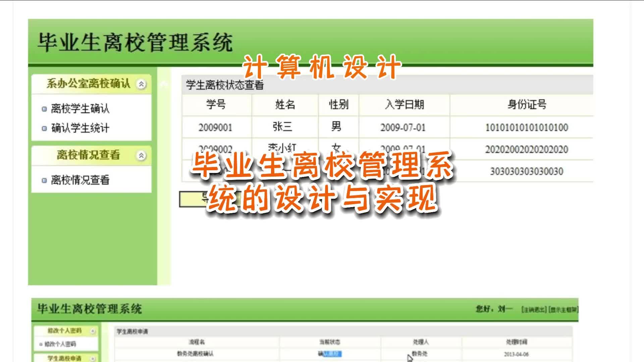Click date 2013-04-06 in lower table
This screenshot has width=644, height=362.
point(516,354)
